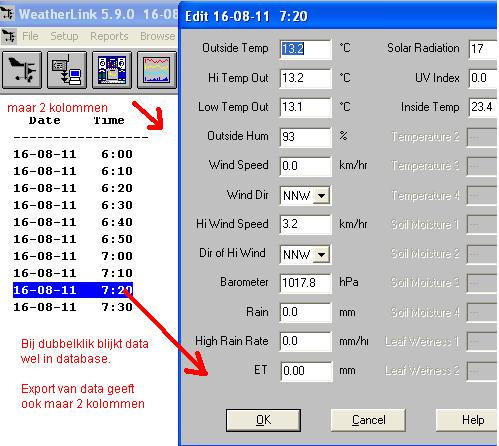Focus the Rain field

pyautogui.click(x=306, y=312)
